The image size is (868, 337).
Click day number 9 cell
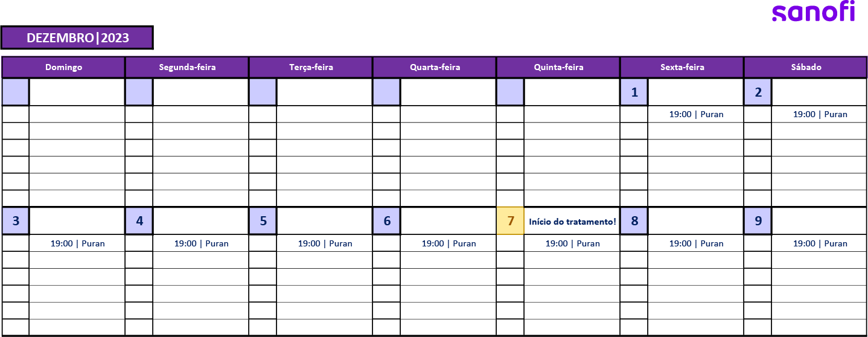pos(758,221)
